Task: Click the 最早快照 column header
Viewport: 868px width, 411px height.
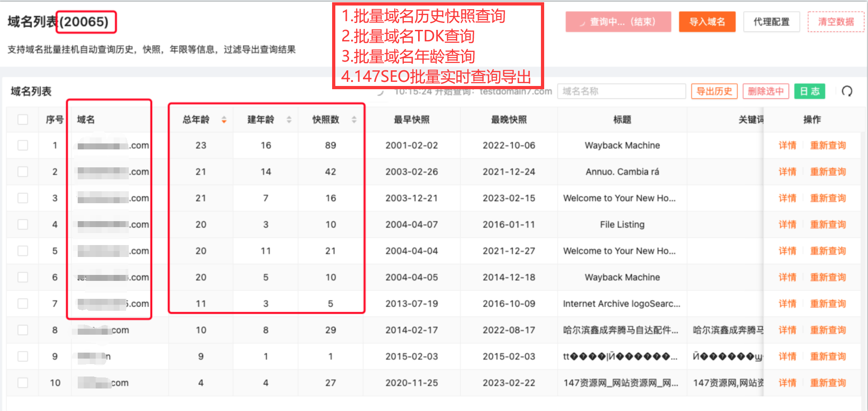Action: (412, 120)
